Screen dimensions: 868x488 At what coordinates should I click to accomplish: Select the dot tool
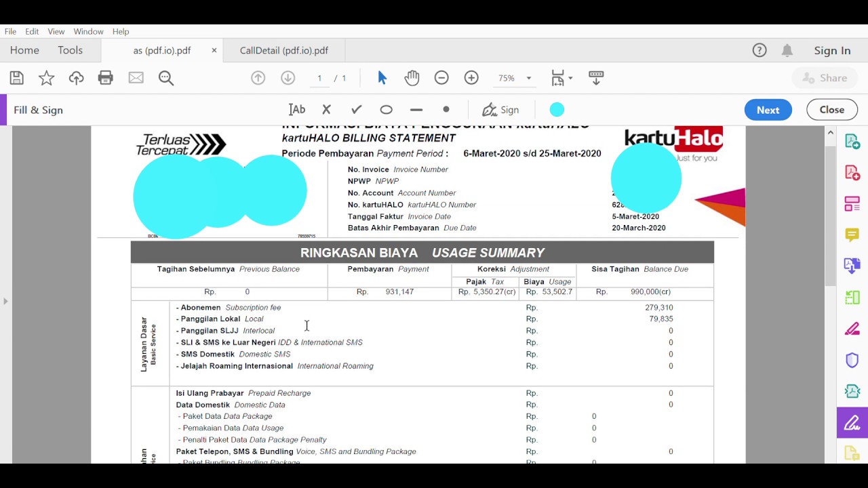click(x=446, y=109)
